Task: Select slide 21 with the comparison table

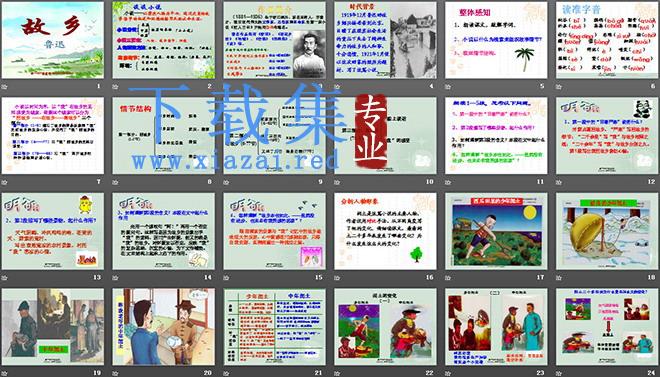Action: tap(274, 327)
